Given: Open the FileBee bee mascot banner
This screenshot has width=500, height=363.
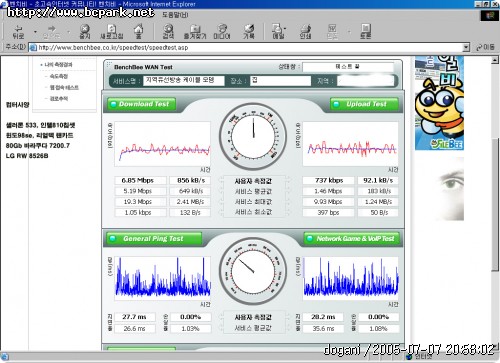Looking at the screenshot, I should pos(439,103).
